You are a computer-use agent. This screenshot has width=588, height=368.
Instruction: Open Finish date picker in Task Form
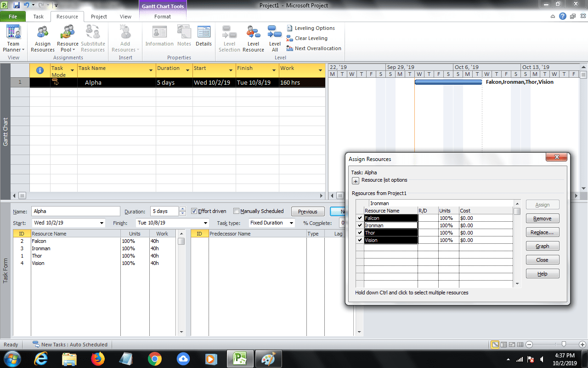tap(205, 223)
